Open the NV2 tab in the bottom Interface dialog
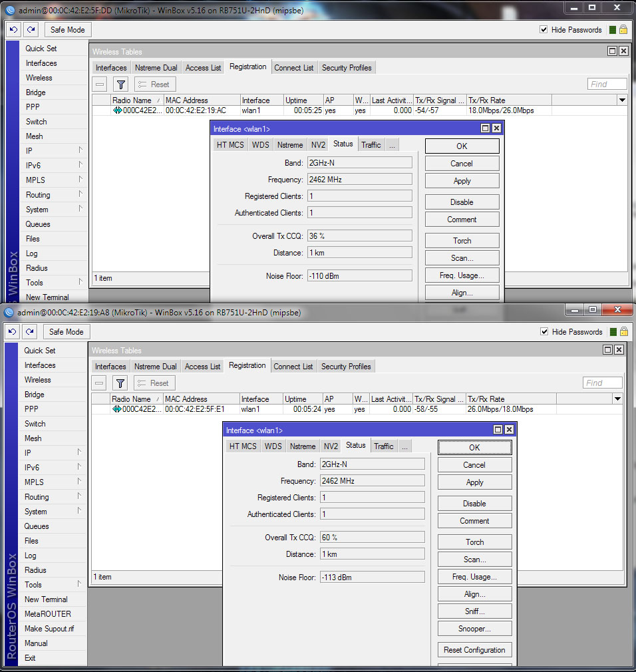The width and height of the screenshot is (636, 672). [x=331, y=446]
